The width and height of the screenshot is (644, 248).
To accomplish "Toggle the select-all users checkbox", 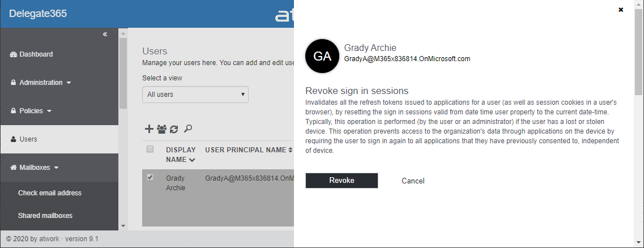I will coord(150,149).
